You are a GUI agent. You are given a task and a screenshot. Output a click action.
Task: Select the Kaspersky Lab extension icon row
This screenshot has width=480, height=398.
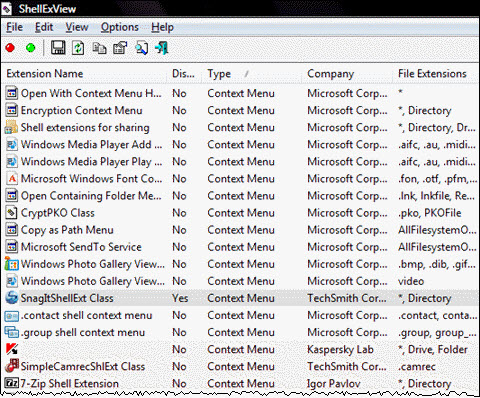pyautogui.click(x=241, y=349)
